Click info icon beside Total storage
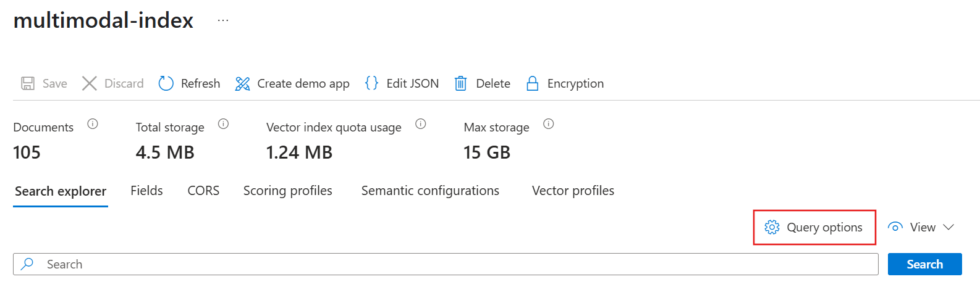Image resolution: width=980 pixels, height=295 pixels. pyautogui.click(x=224, y=124)
